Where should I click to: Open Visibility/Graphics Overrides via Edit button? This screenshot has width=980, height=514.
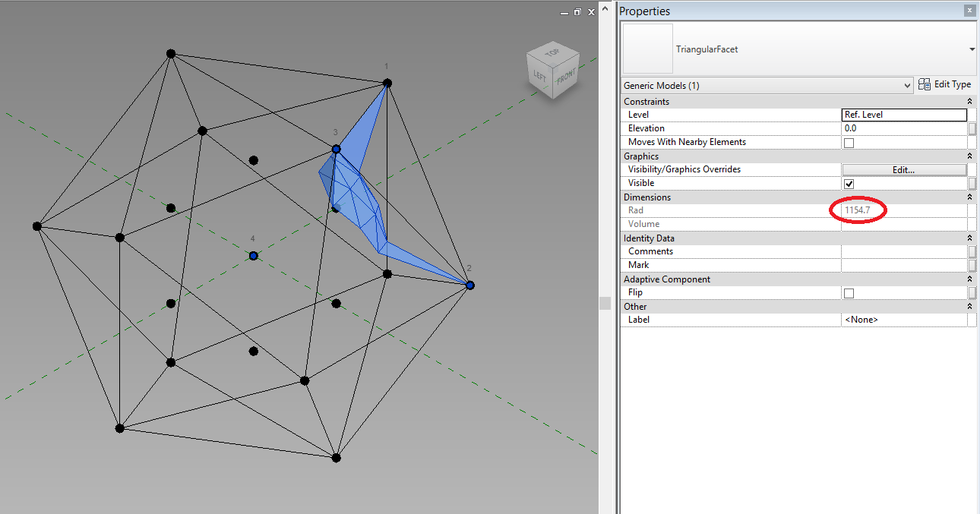(904, 169)
